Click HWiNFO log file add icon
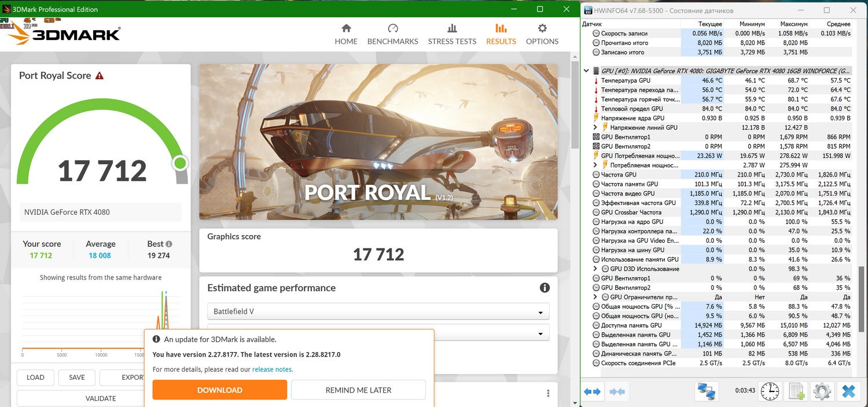The height and width of the screenshot is (407, 868). point(796,391)
